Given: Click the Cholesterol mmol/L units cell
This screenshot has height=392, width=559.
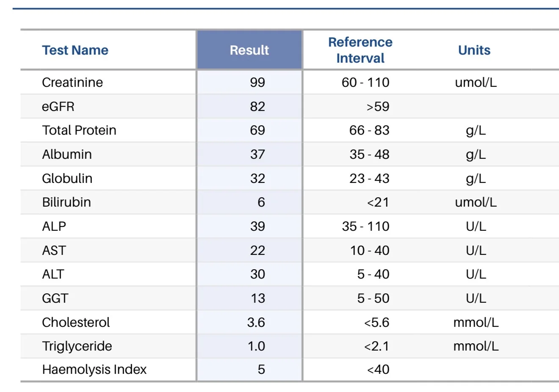Looking at the screenshot, I should [x=476, y=322].
